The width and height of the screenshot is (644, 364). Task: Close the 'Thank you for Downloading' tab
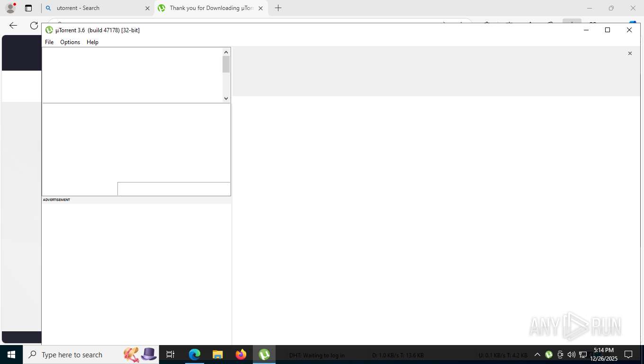260,8
